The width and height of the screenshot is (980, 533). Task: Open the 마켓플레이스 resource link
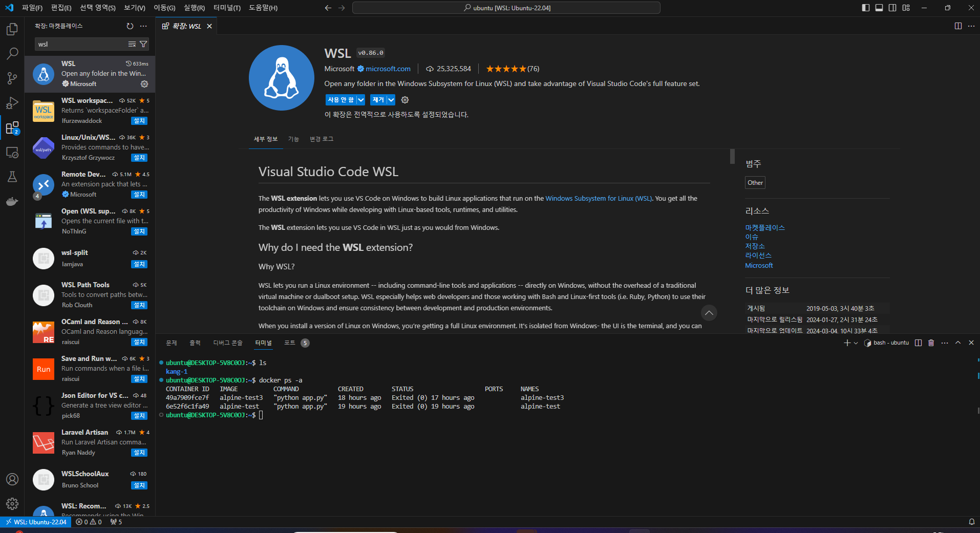click(765, 228)
